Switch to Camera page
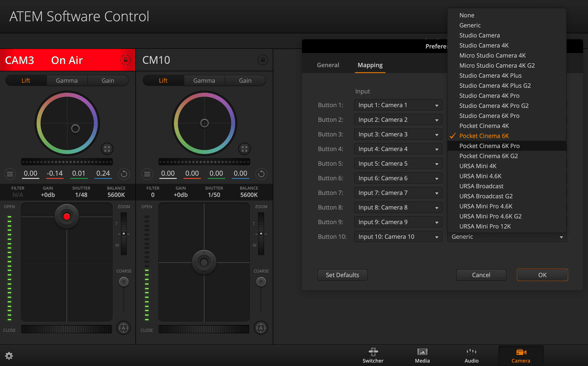 tap(521, 356)
